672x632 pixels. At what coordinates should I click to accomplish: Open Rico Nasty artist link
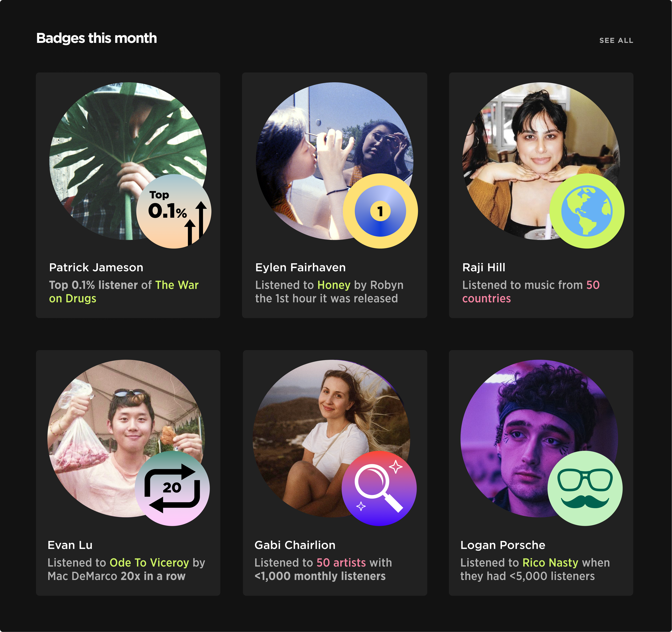[550, 562]
